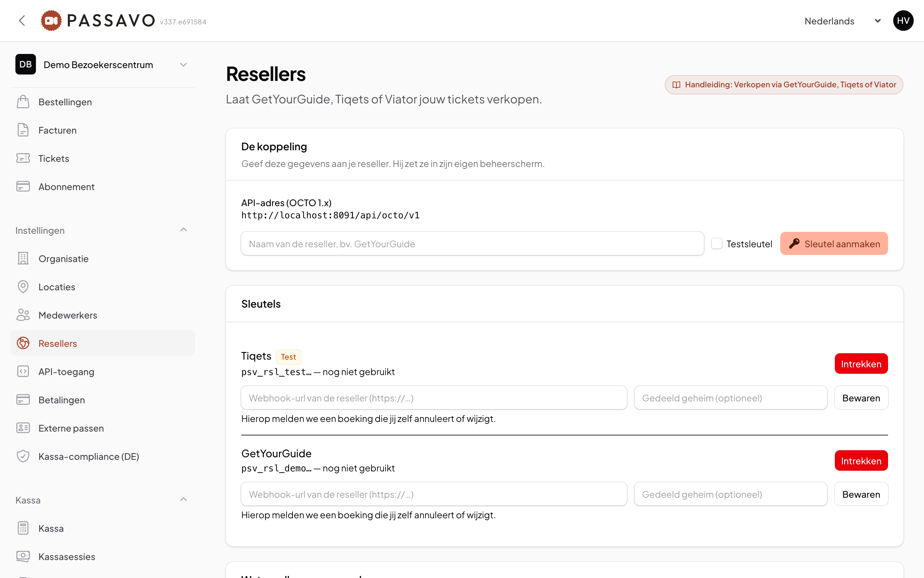
Task: Open Organisatie settings
Action: point(102,259)
